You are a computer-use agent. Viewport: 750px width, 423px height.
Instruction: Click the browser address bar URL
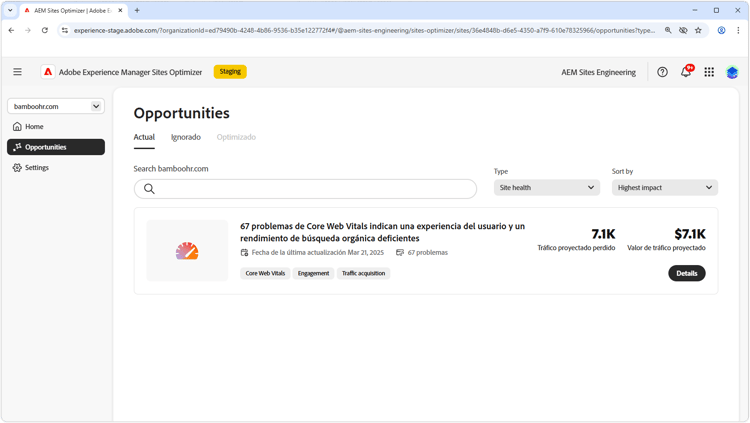click(x=364, y=30)
